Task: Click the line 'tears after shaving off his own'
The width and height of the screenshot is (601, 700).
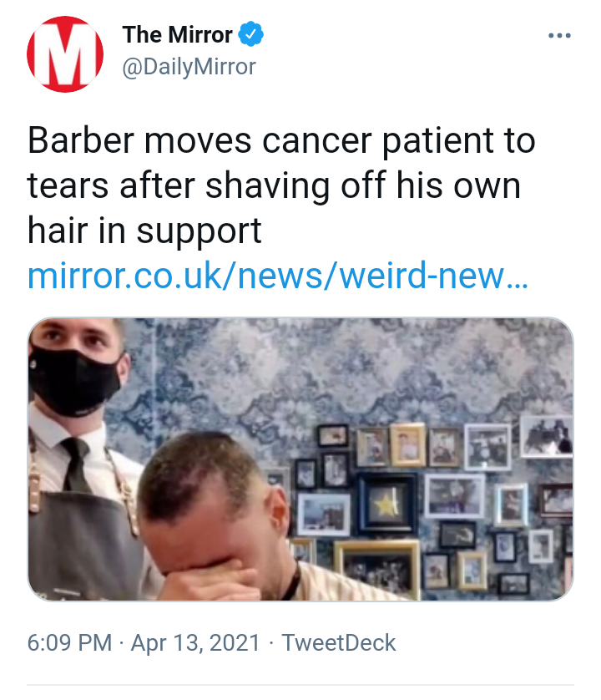Action: coord(274,185)
